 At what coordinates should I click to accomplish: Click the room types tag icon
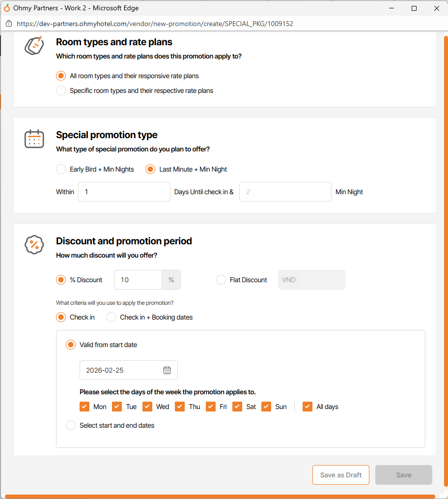click(34, 46)
